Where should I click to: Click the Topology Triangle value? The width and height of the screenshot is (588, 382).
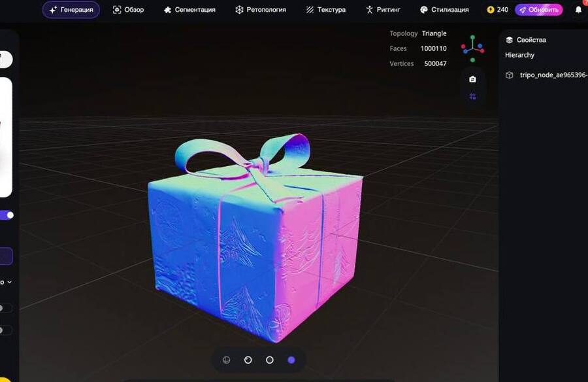coord(434,33)
